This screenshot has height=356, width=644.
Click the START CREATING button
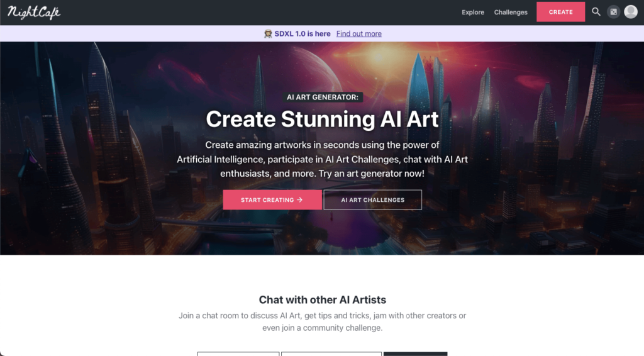pyautogui.click(x=272, y=200)
